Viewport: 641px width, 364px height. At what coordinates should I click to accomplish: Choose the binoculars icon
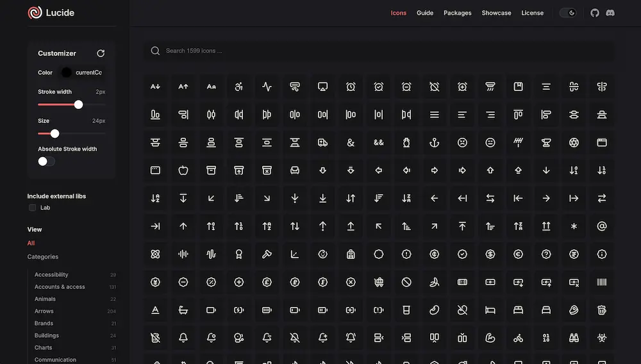[x=574, y=338]
